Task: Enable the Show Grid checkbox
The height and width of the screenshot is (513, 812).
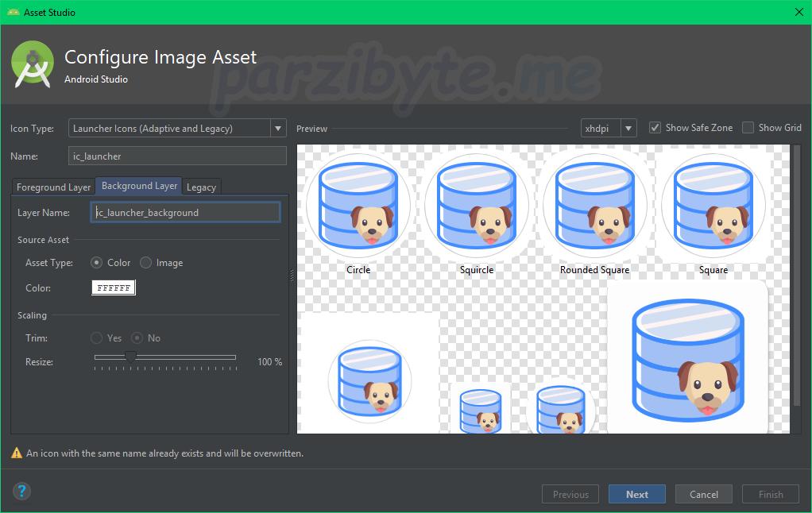Action: click(x=748, y=128)
